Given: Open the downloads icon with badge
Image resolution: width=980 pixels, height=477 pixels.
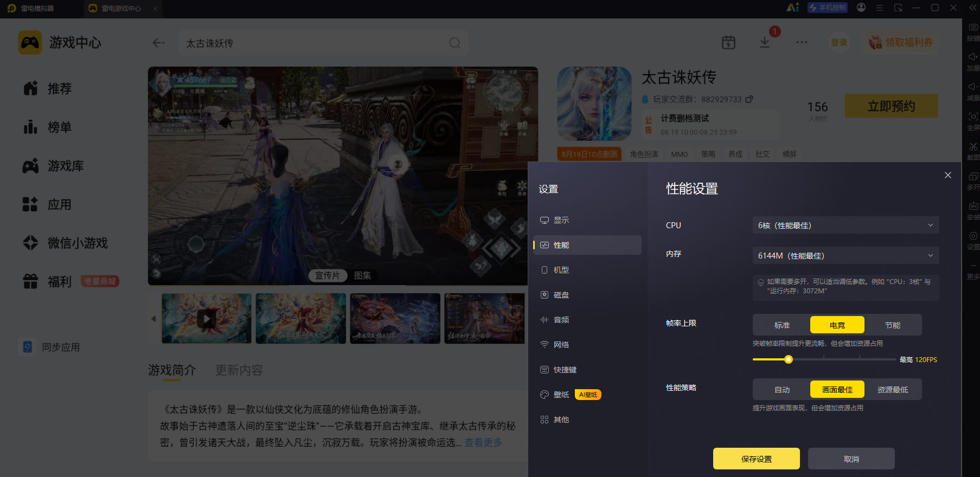Looking at the screenshot, I should [765, 42].
